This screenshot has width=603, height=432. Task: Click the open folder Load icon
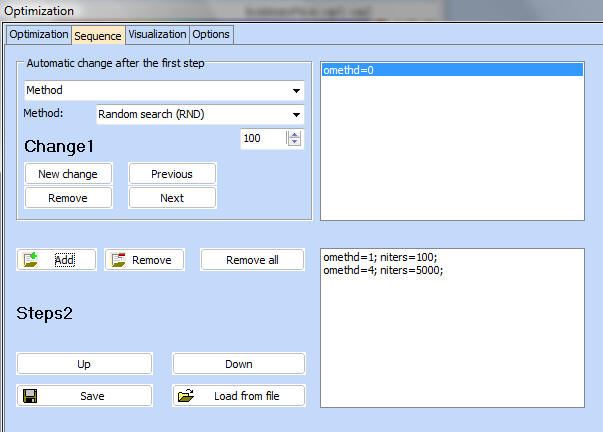coord(186,396)
